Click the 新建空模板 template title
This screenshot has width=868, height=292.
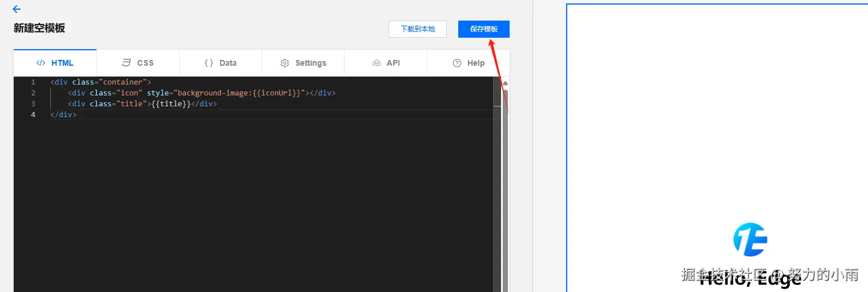(39, 28)
